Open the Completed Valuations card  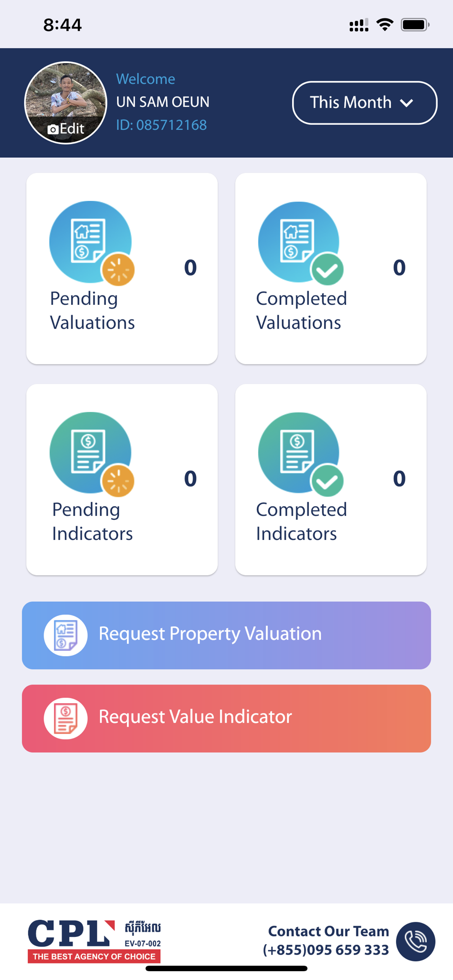pos(331,269)
